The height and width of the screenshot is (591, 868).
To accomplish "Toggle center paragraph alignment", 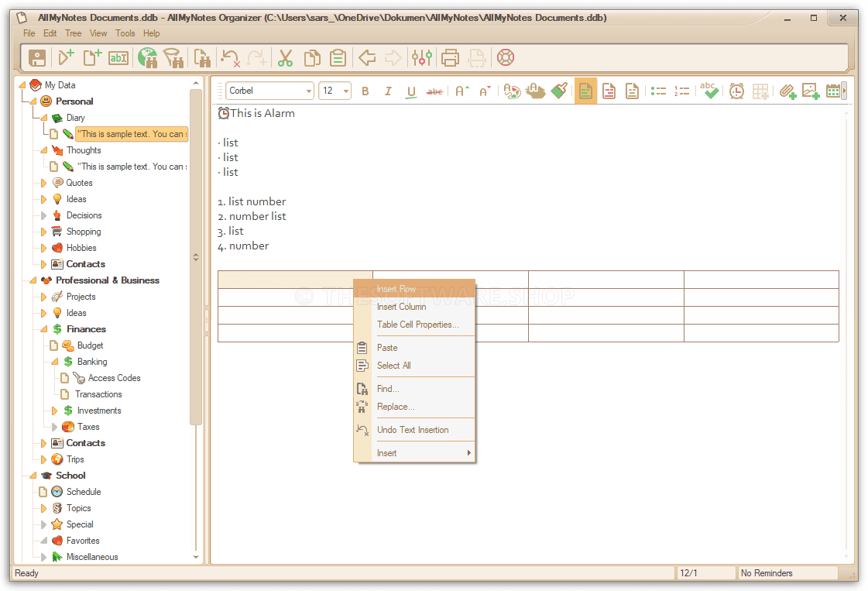I will 609,91.
